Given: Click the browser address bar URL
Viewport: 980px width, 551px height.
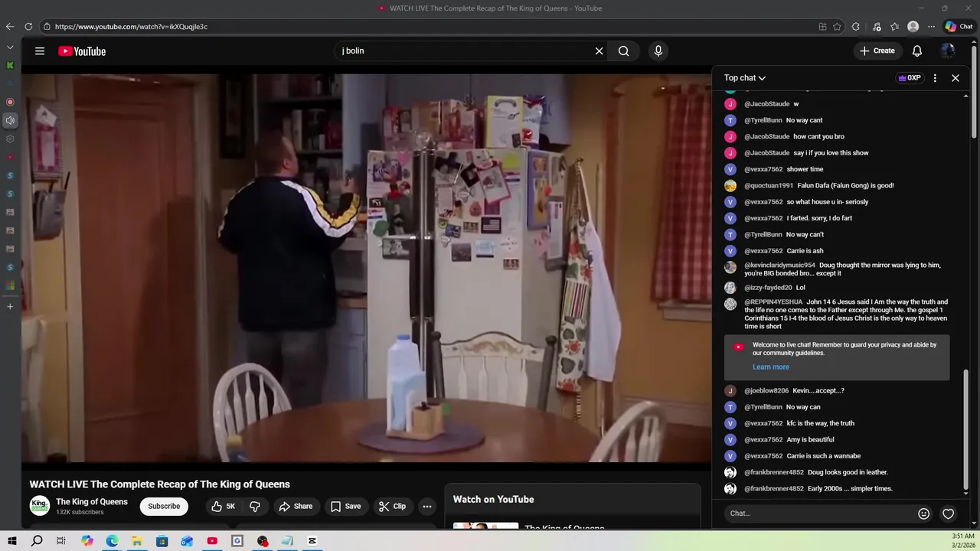Looking at the screenshot, I should pos(131,27).
